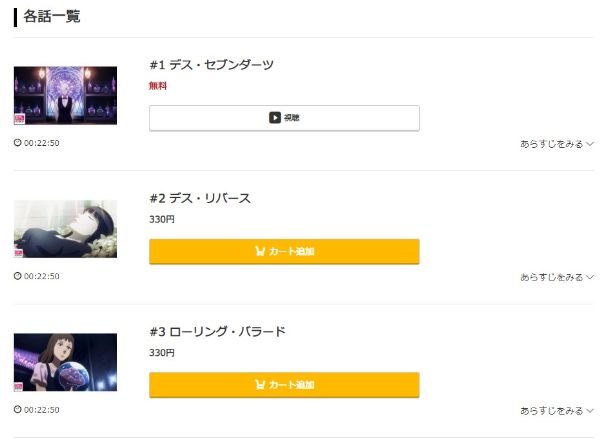
Task: Click the pink badge on episode #1 thumbnail
Action: [x=20, y=118]
